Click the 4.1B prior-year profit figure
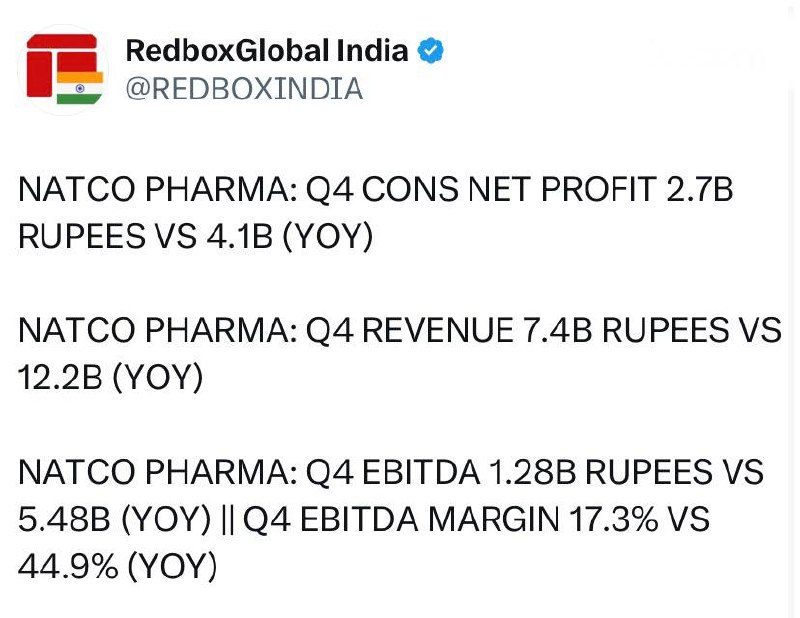 240,236
